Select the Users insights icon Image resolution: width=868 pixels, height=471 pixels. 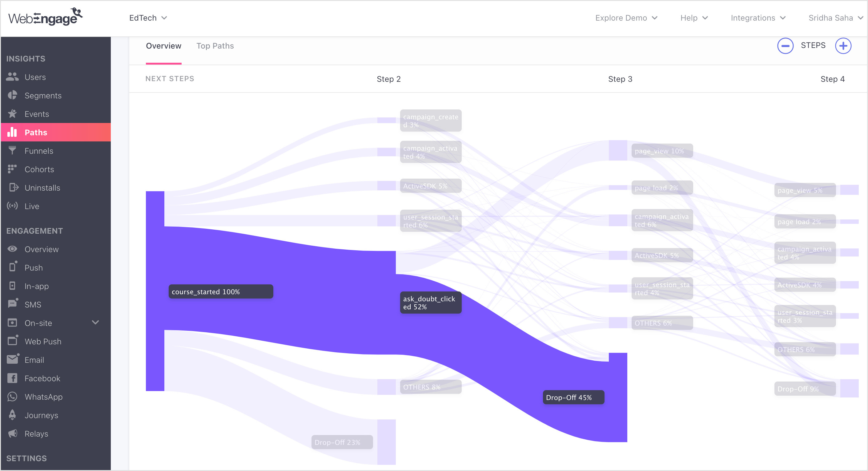(x=13, y=77)
